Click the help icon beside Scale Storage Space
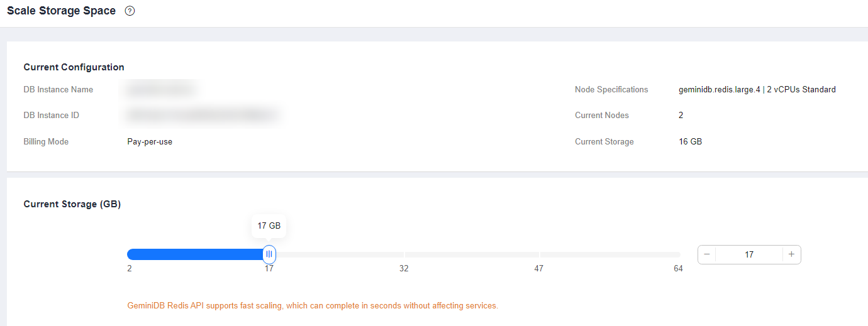This screenshot has width=868, height=326. click(130, 11)
